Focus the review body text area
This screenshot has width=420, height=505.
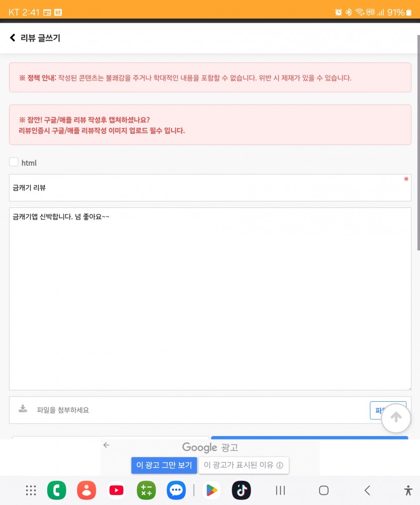pos(210,299)
